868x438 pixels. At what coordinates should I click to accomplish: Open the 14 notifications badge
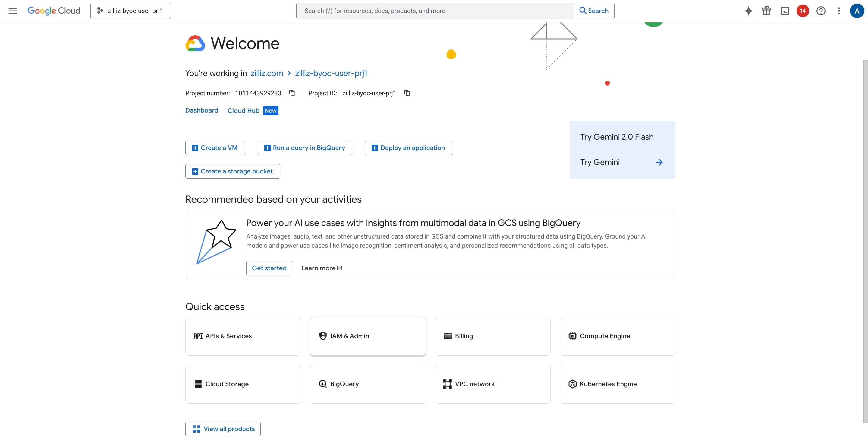(x=803, y=11)
